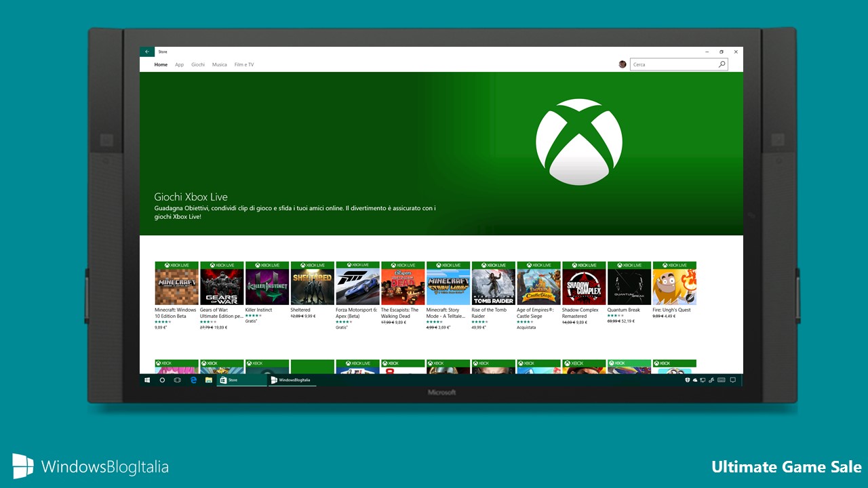
Task: Click the large Xbox logo banner
Action: point(579,142)
